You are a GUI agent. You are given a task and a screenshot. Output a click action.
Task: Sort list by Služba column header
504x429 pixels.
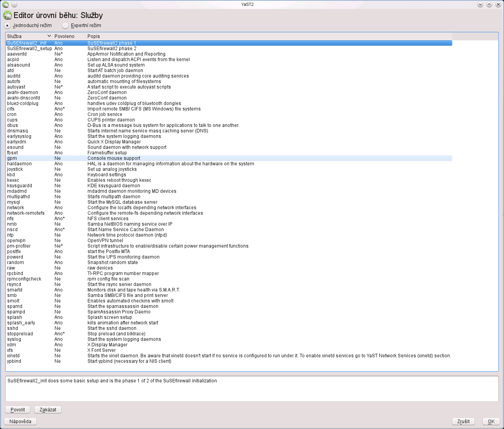[29, 36]
